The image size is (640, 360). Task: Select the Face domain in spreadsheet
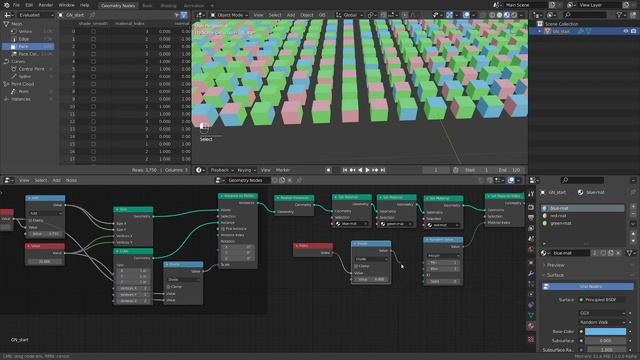[x=28, y=47]
